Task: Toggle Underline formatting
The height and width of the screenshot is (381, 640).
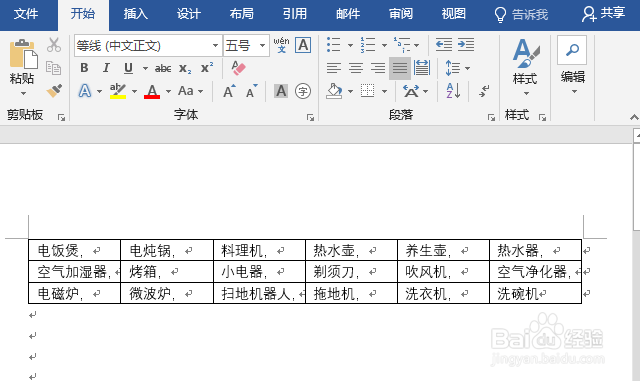Action: [x=128, y=68]
